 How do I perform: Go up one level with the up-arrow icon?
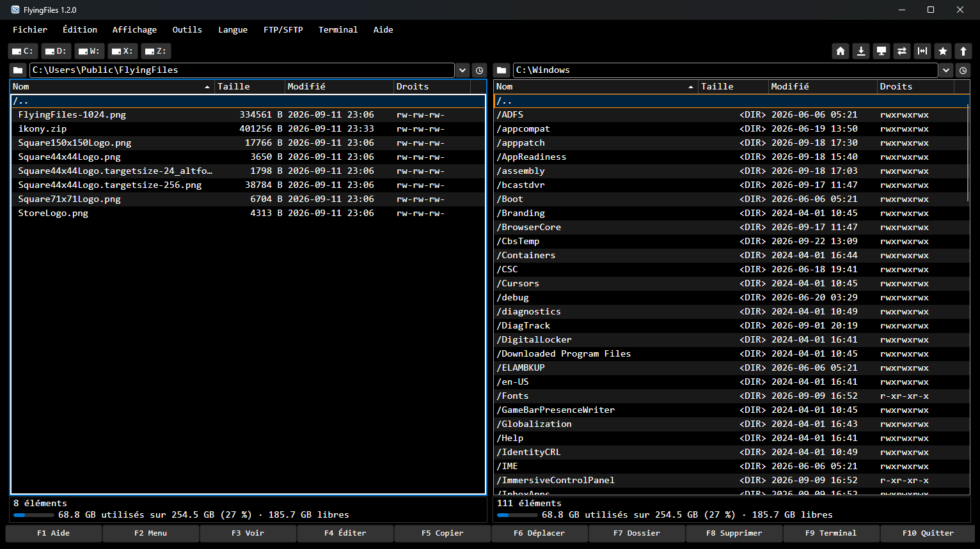(x=963, y=51)
